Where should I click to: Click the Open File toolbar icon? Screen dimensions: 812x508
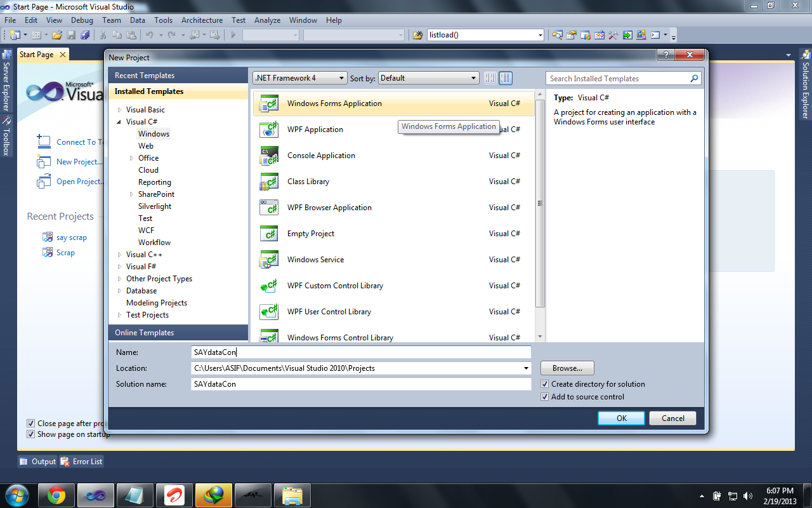click(x=57, y=35)
